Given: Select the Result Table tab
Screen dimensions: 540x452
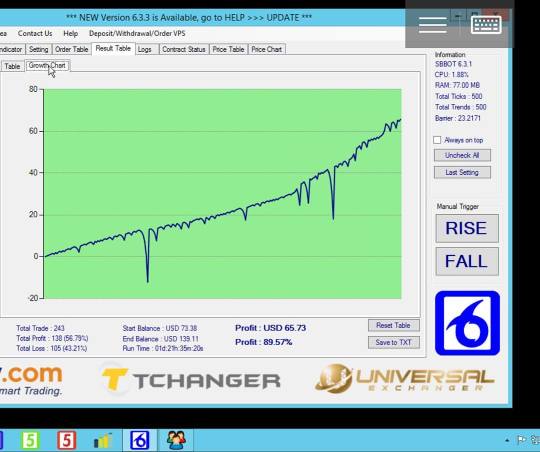Looking at the screenshot, I should coord(113,48).
